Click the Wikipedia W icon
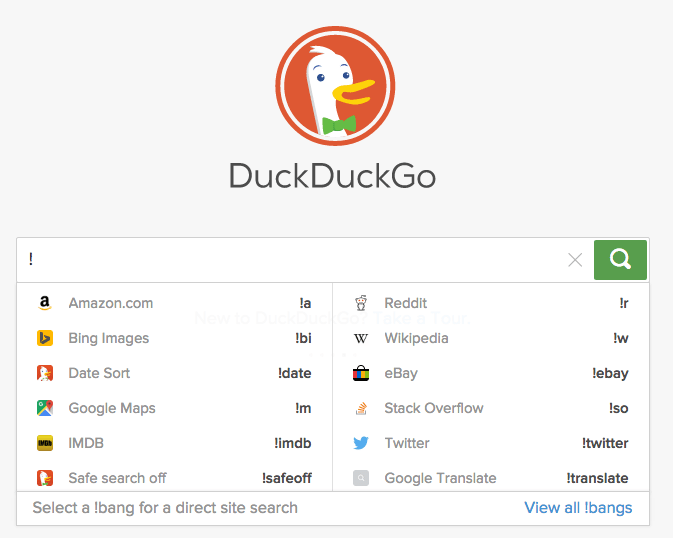The image size is (673, 538). pos(361,338)
